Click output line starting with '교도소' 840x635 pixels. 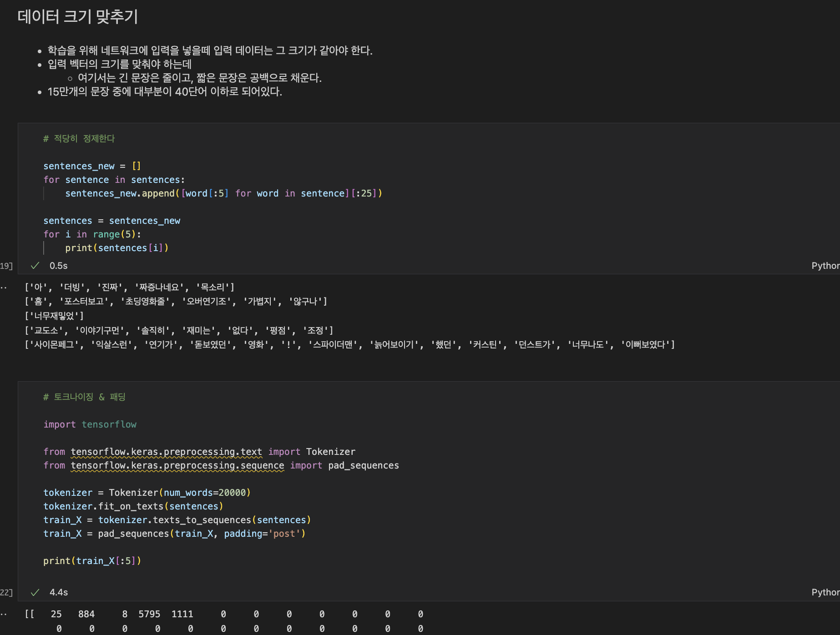point(179,330)
